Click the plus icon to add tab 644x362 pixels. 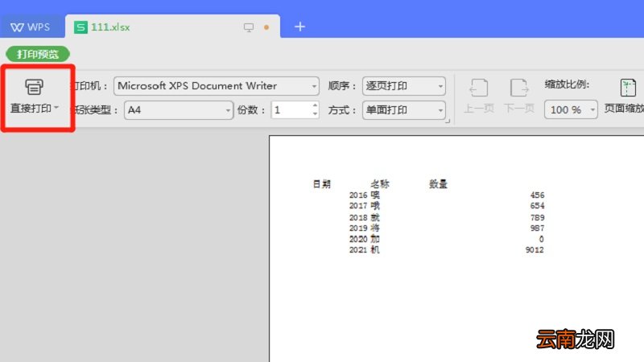click(x=299, y=27)
